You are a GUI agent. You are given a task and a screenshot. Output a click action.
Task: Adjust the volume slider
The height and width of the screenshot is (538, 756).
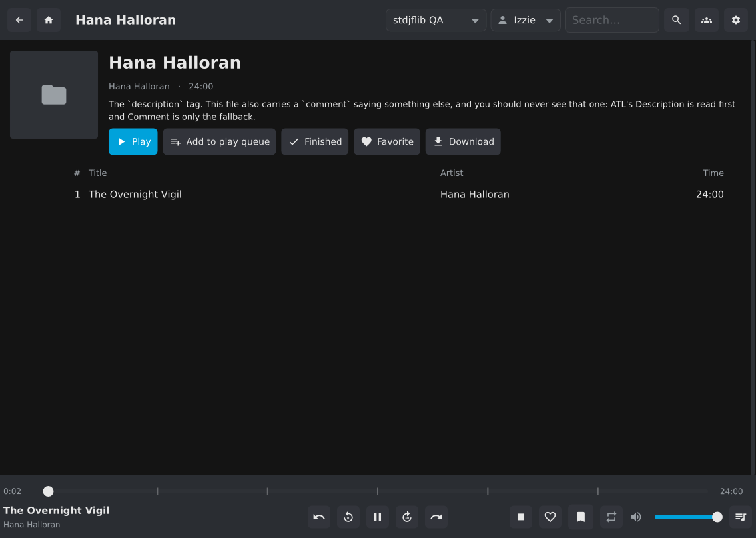pyautogui.click(x=689, y=517)
